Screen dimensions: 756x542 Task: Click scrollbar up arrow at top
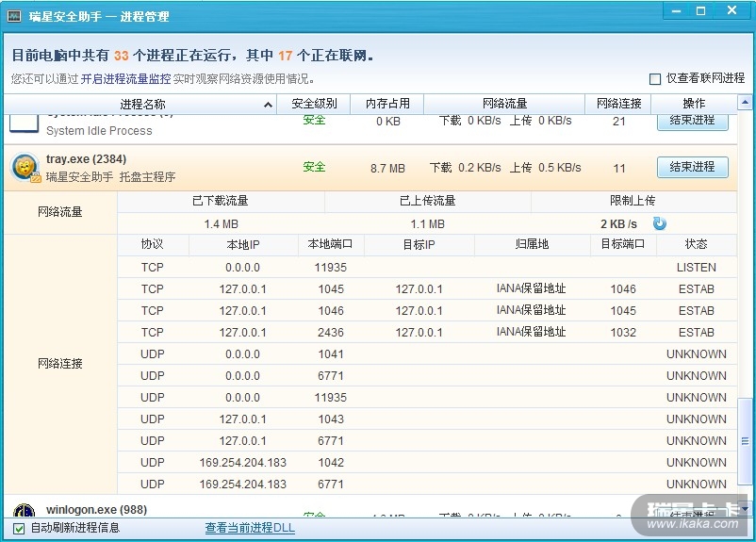click(x=745, y=102)
